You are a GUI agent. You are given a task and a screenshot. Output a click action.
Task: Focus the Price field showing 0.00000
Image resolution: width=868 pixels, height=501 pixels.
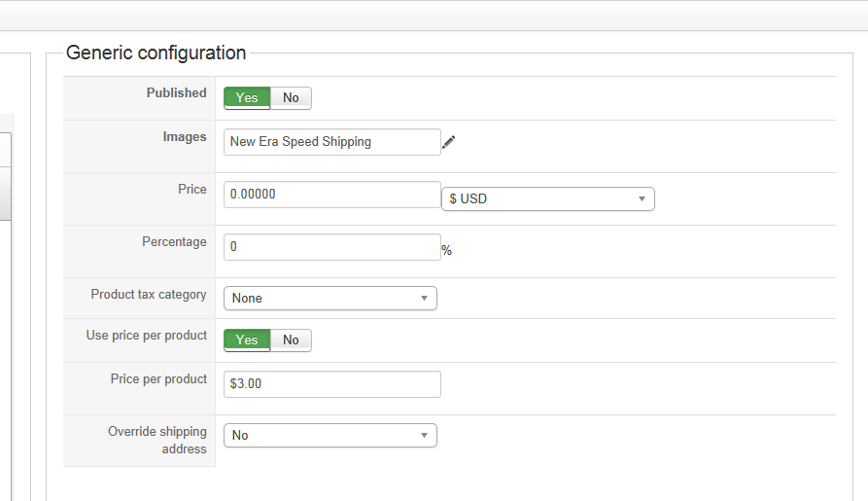coord(331,195)
